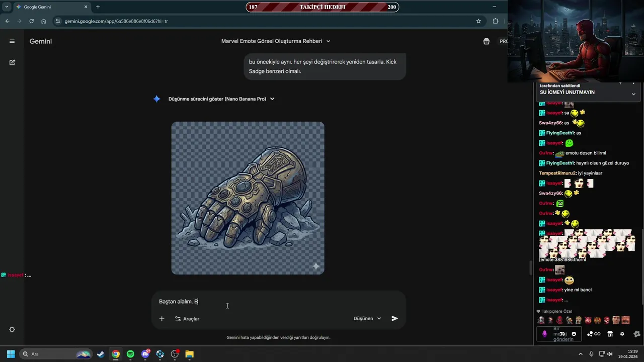
Task: Open Spotify from taskbar
Action: (130, 354)
